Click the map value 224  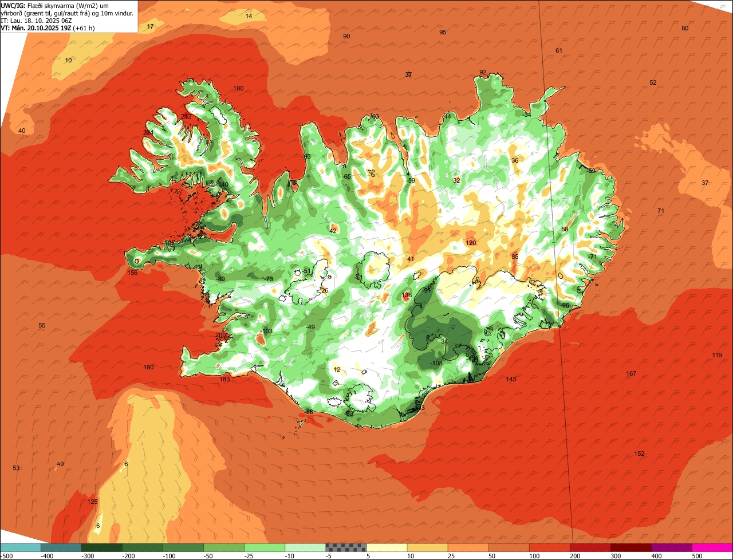148,132
